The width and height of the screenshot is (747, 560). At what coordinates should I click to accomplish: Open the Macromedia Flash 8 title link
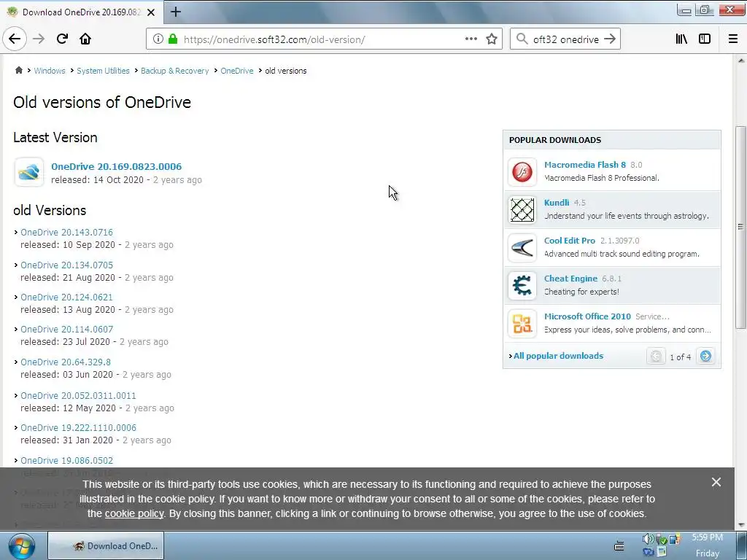tap(585, 165)
